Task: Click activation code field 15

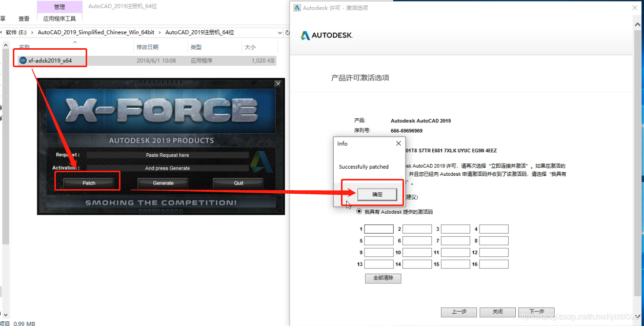Action: (455, 264)
